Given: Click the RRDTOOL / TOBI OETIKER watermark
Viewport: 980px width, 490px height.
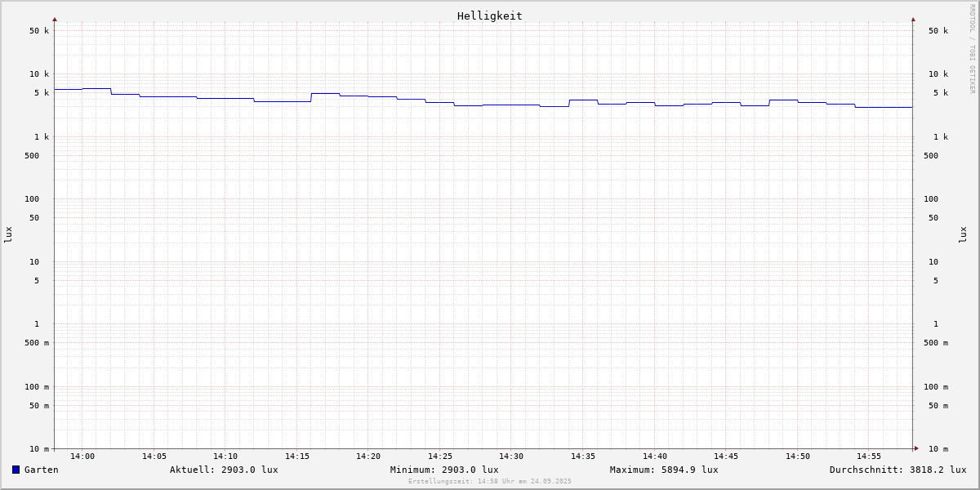Looking at the screenshot, I should coord(972,49).
